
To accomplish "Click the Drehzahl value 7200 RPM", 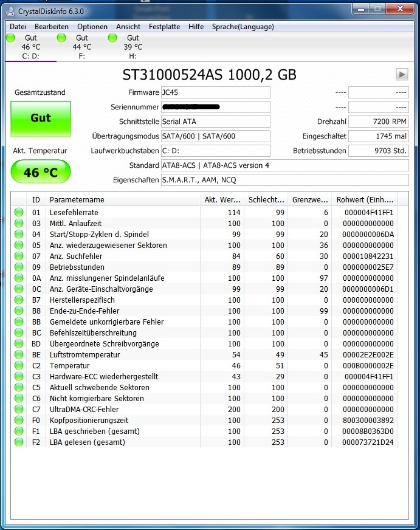I will pyautogui.click(x=379, y=122).
